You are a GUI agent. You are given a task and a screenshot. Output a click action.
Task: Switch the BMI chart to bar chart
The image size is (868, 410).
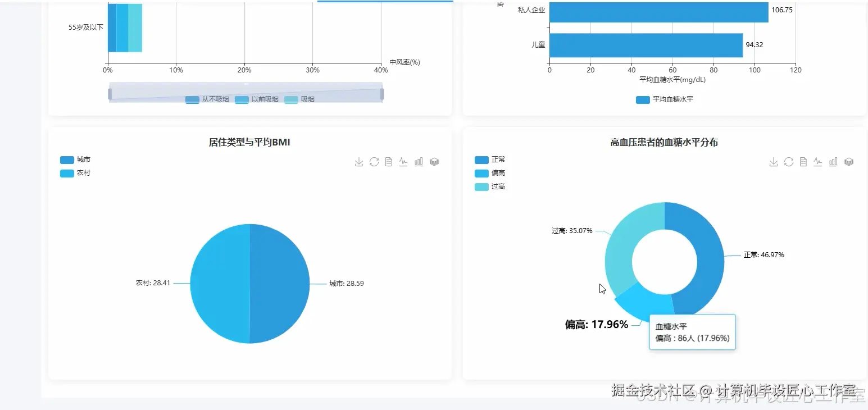pos(418,162)
